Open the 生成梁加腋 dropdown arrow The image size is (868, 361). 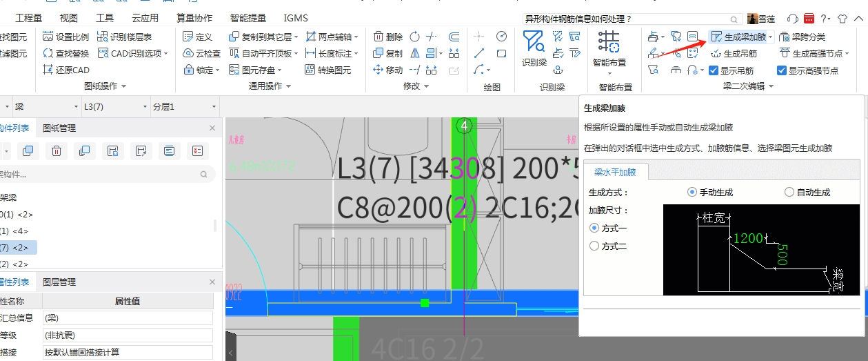(771, 37)
